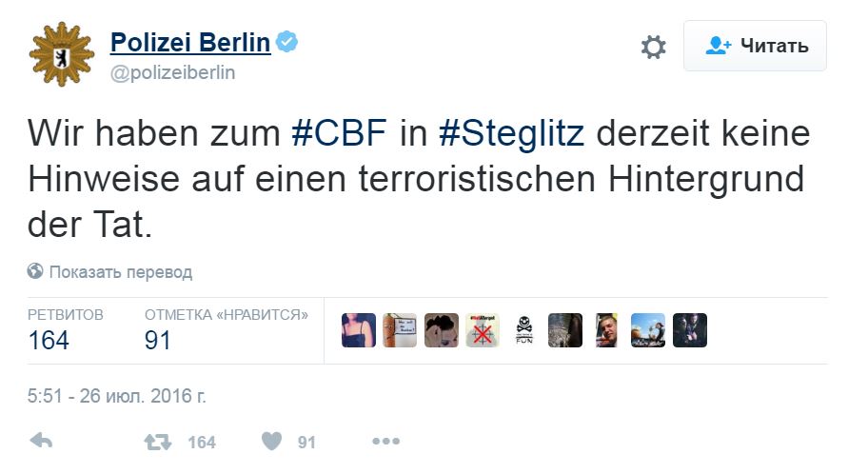Toggle the heart like icon
The width and height of the screenshot is (868, 474).
(x=271, y=442)
